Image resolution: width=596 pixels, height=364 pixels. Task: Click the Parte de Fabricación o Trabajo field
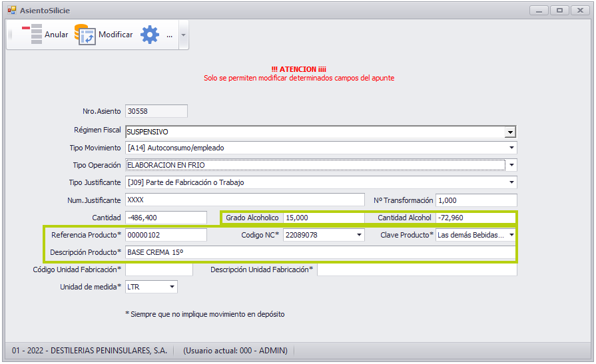[321, 182]
